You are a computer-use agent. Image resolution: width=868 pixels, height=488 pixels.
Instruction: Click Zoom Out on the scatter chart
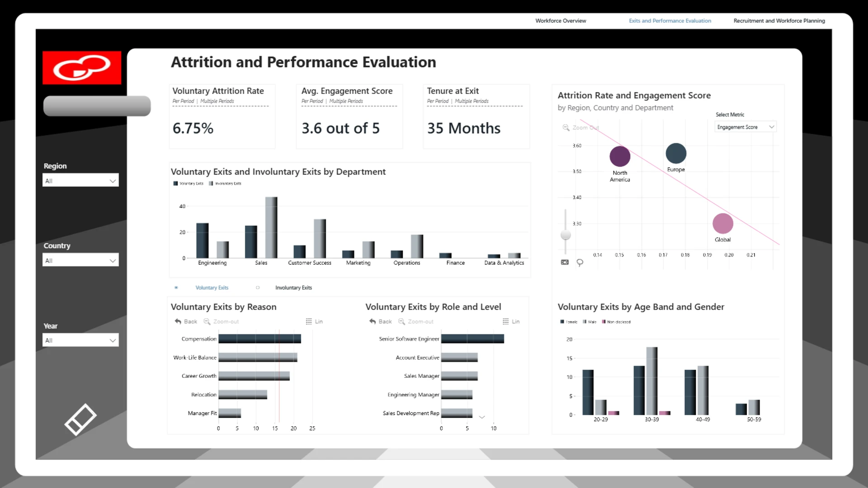tap(581, 127)
